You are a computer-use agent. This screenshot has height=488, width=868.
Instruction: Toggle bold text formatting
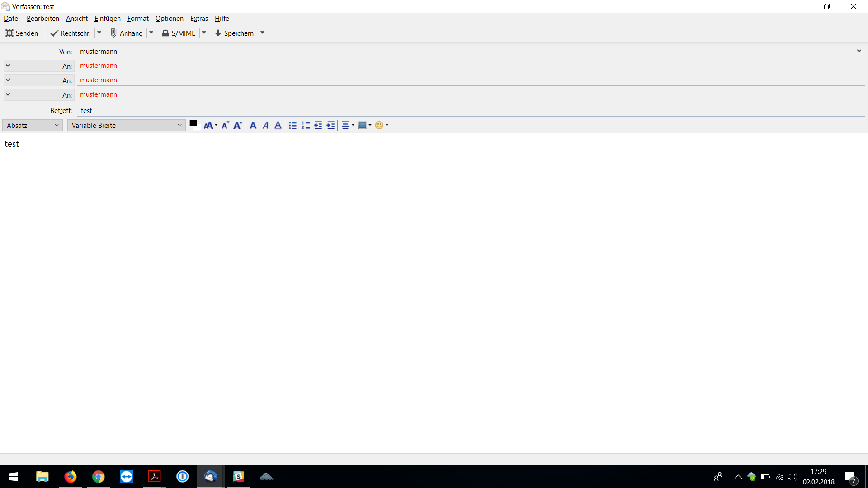click(253, 126)
